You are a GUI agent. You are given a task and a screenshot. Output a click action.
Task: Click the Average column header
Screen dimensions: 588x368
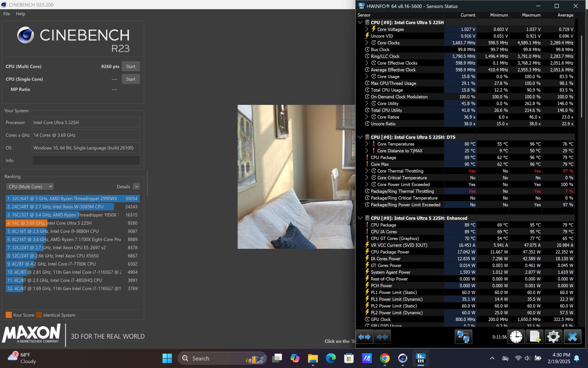click(558, 15)
